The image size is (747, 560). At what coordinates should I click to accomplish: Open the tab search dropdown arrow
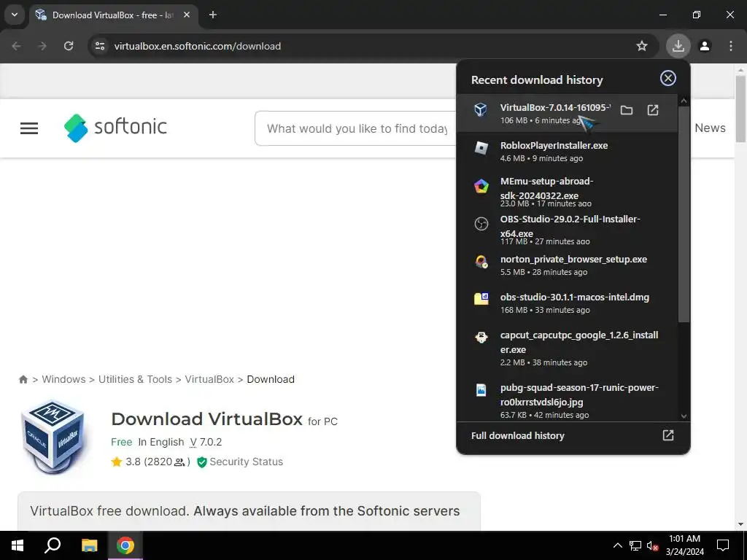[15, 15]
